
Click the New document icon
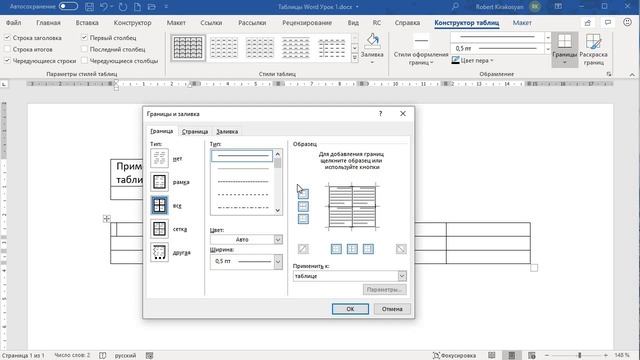(x=138, y=7)
